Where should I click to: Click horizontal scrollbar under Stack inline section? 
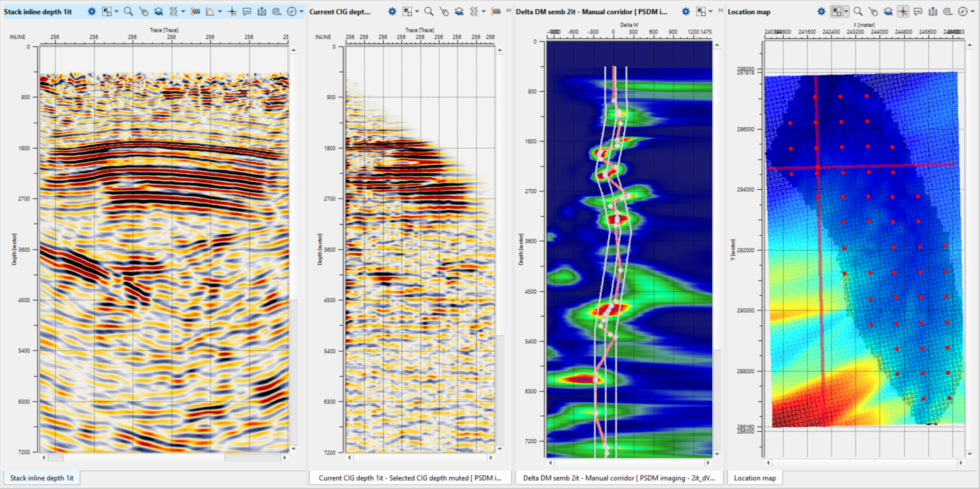[x=164, y=457]
